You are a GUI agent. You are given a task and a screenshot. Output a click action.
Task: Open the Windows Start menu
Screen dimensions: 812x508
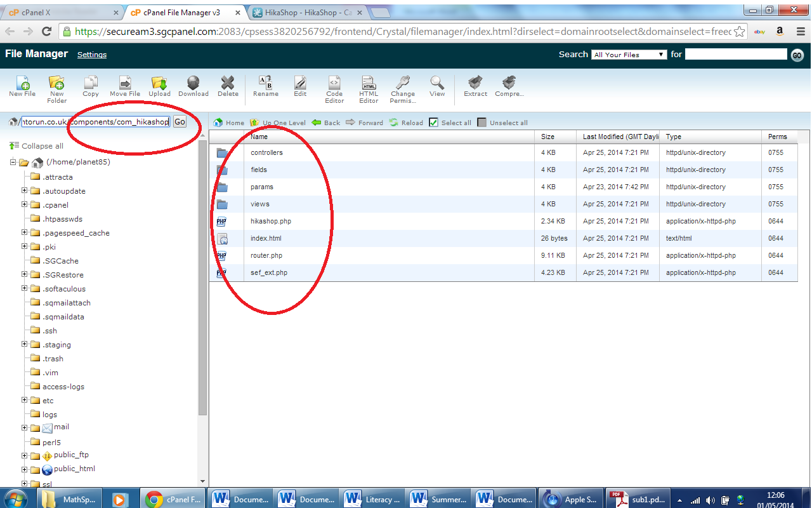tap(16, 498)
